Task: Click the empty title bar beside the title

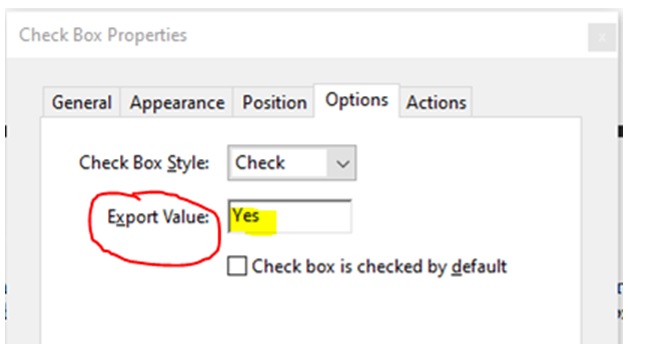Action: 384,36
